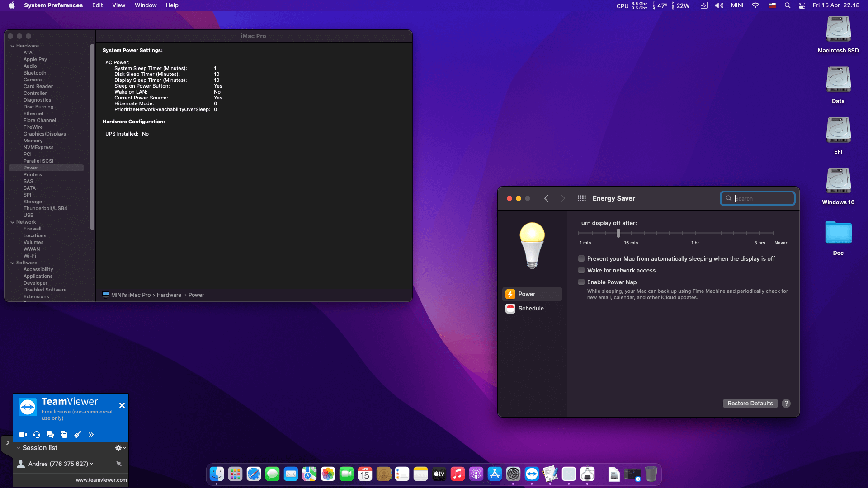Open the TeamViewer chat bubbles icon

(x=50, y=435)
